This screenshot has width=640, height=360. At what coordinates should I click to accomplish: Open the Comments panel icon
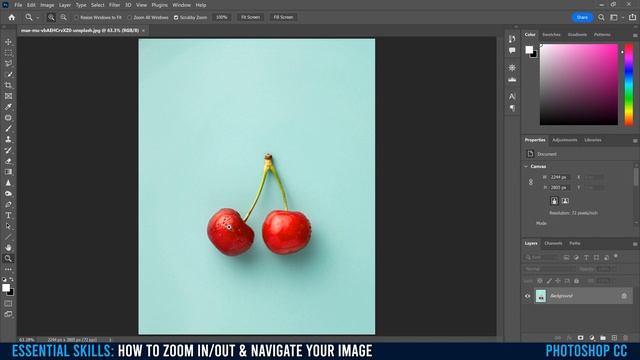coord(512,51)
